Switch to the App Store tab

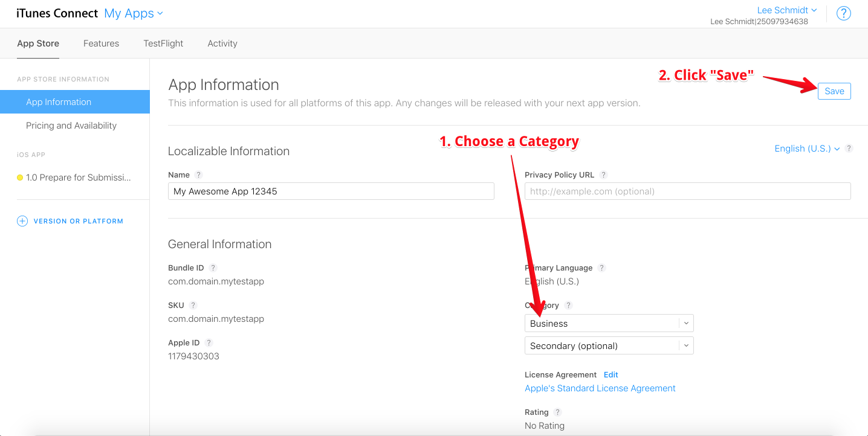38,43
